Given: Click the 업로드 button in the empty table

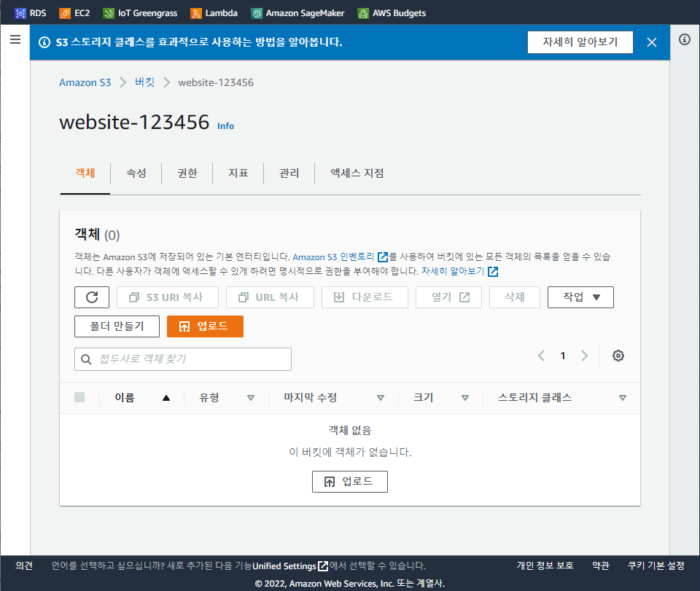Looking at the screenshot, I should [349, 482].
